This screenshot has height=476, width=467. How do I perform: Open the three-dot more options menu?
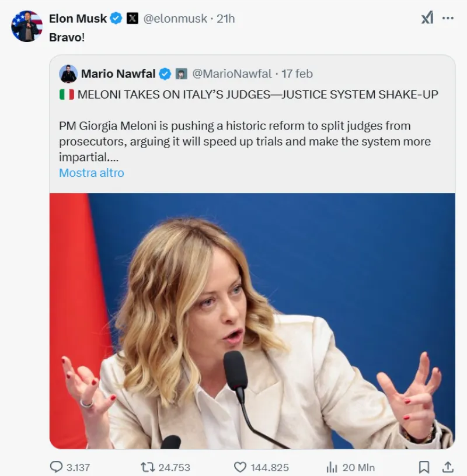point(448,18)
